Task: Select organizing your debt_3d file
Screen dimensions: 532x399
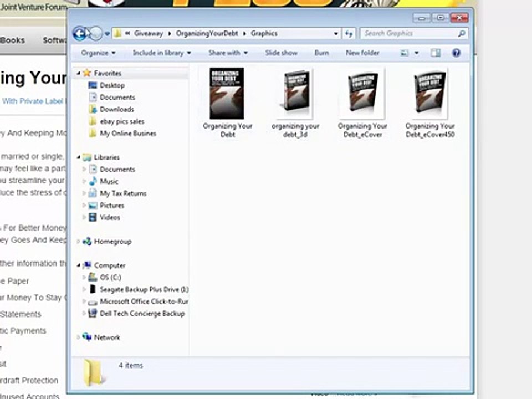Action: (295, 103)
